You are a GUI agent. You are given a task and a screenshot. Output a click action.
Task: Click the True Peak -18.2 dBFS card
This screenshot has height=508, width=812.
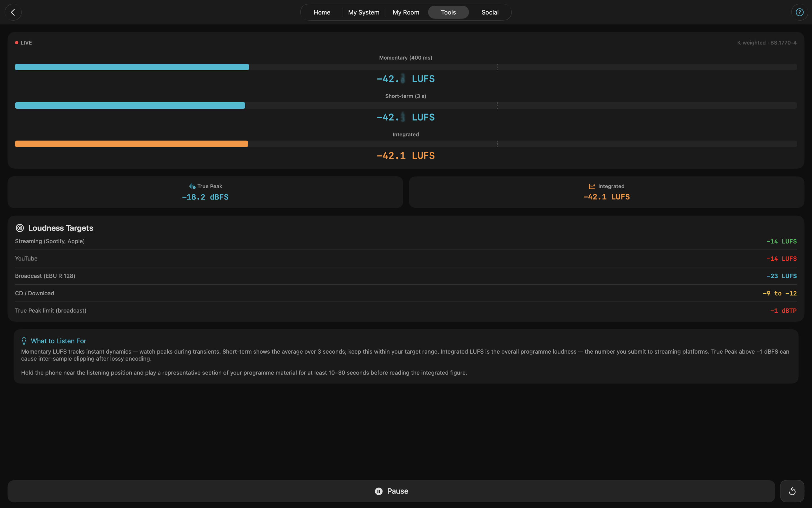pos(205,192)
